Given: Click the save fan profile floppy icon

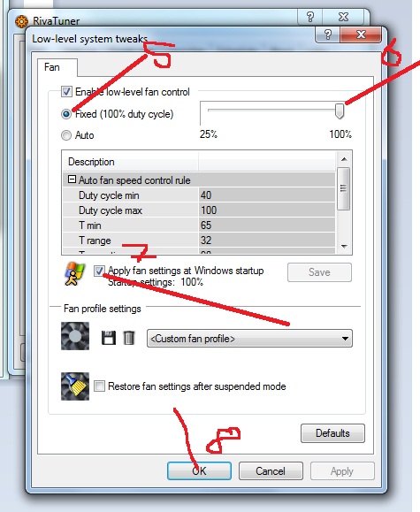Looking at the screenshot, I should (109, 338).
